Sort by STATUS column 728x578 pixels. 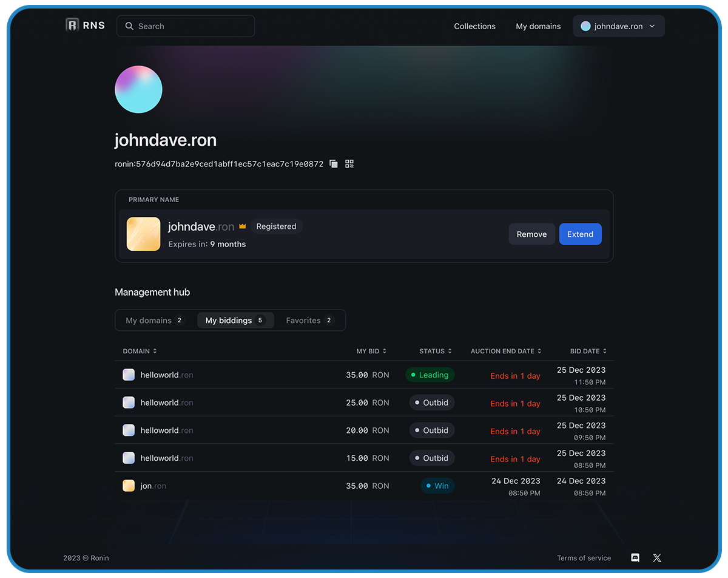pos(436,351)
